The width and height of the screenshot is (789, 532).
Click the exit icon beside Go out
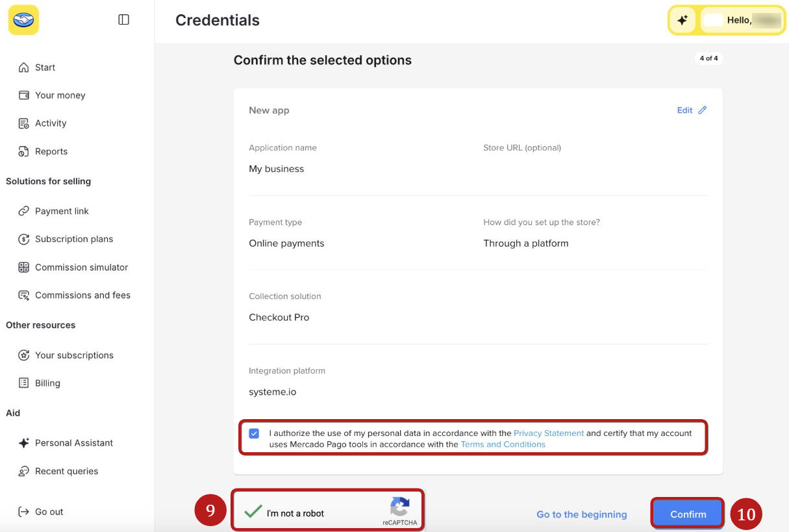[x=24, y=512]
